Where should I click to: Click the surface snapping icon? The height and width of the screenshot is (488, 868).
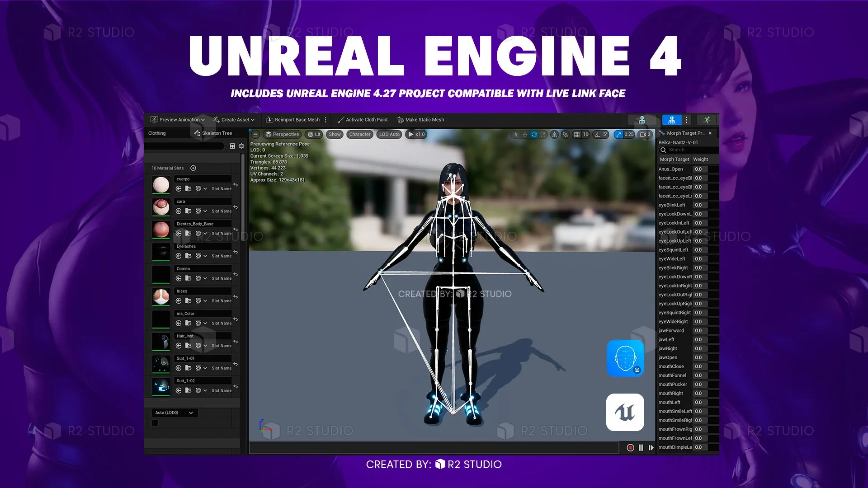[x=565, y=134]
